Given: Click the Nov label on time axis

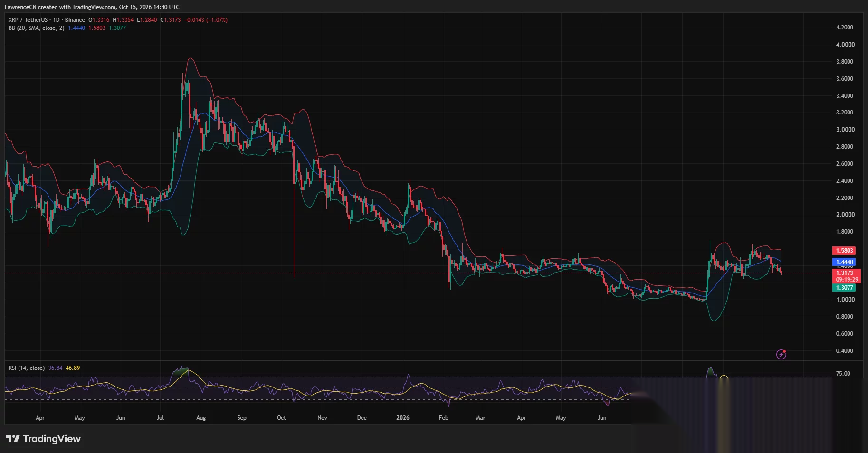Looking at the screenshot, I should click(322, 418).
